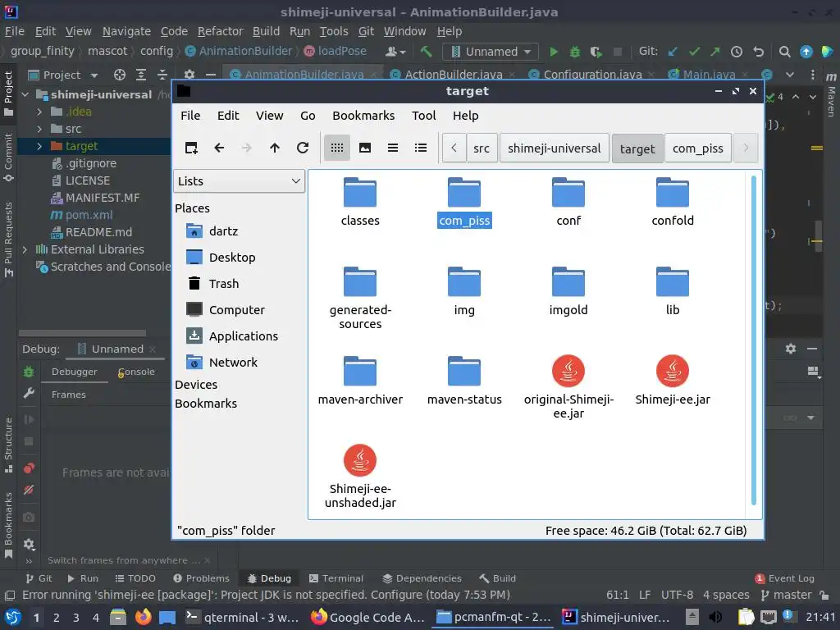
Task: Select the lib folder
Action: [673, 291]
